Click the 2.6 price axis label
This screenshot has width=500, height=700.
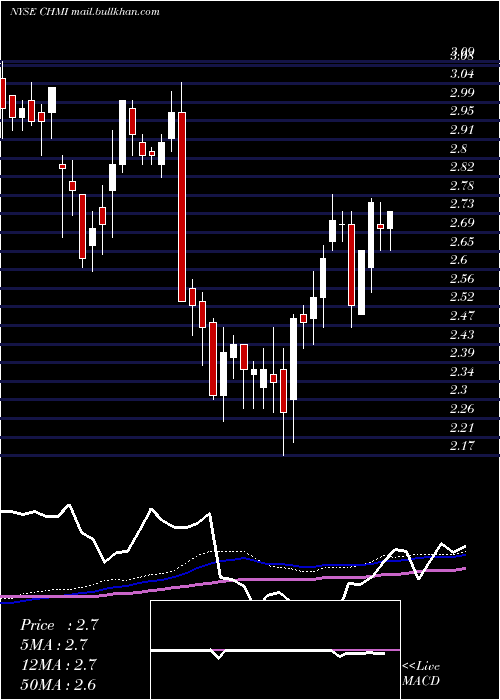[x=458, y=260]
